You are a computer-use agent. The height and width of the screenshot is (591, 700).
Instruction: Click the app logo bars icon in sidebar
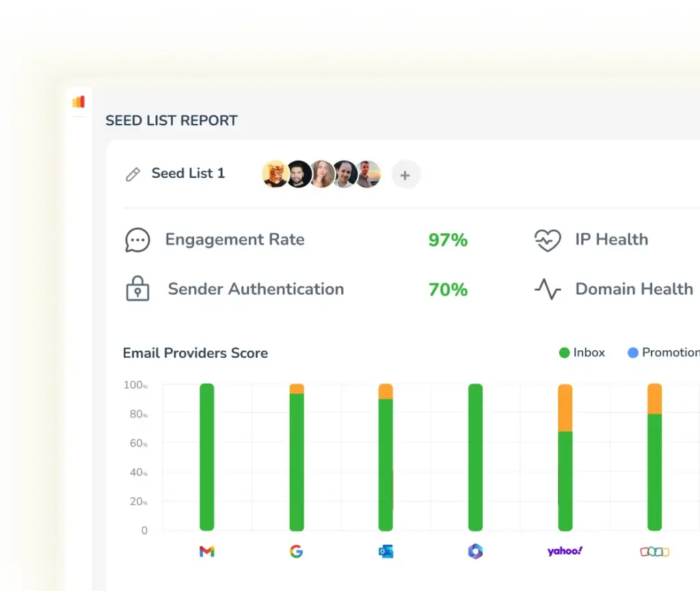click(79, 102)
